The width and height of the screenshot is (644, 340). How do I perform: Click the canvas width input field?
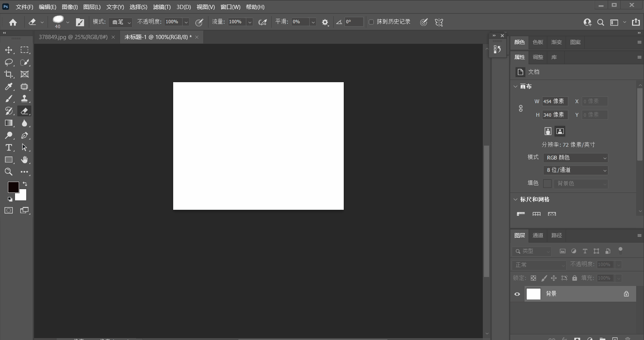point(555,101)
